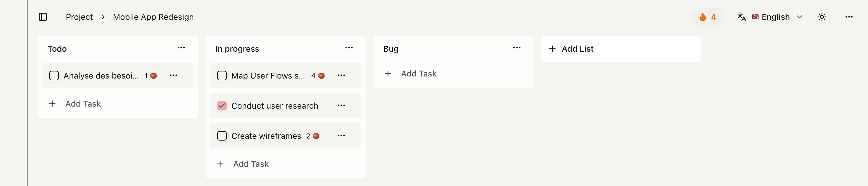Switch theme with the sun icon
Screen dimensions: 868x186
[822, 17]
